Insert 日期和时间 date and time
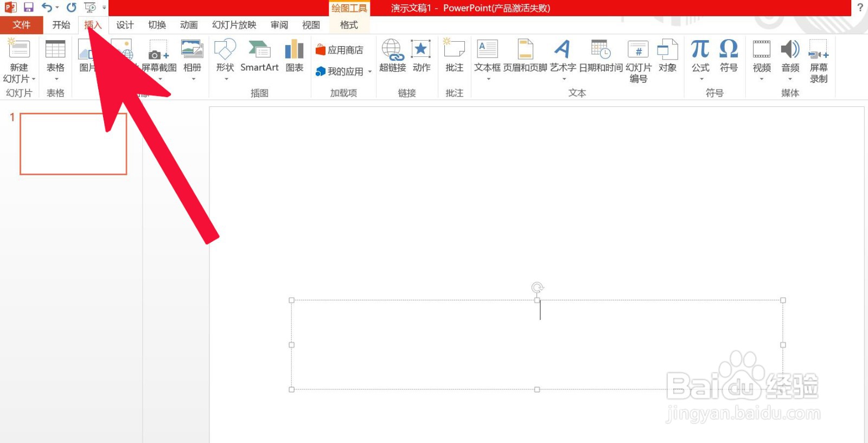This screenshot has height=443, width=868. 601,56
